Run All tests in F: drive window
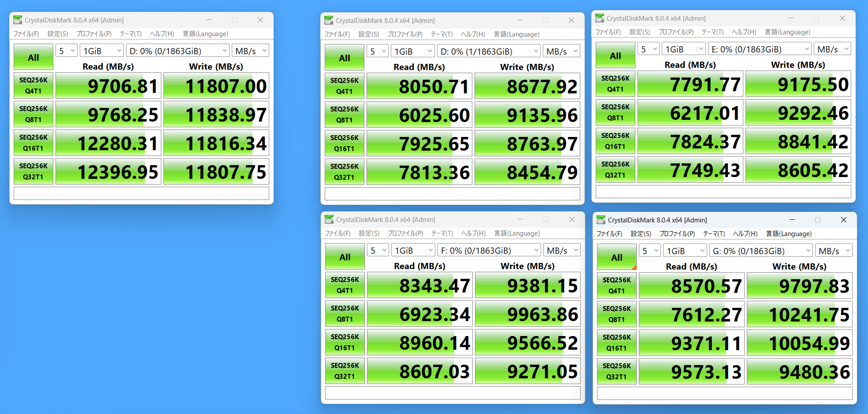 [x=345, y=256]
